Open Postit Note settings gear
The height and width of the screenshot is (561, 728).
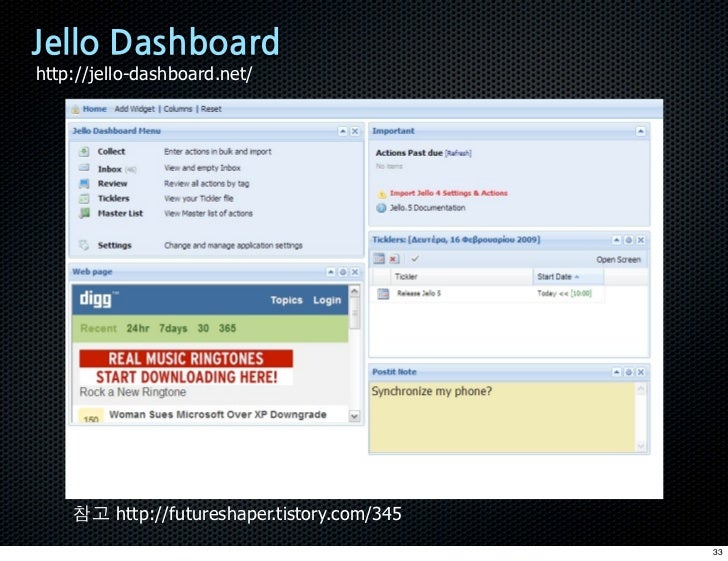(x=629, y=372)
